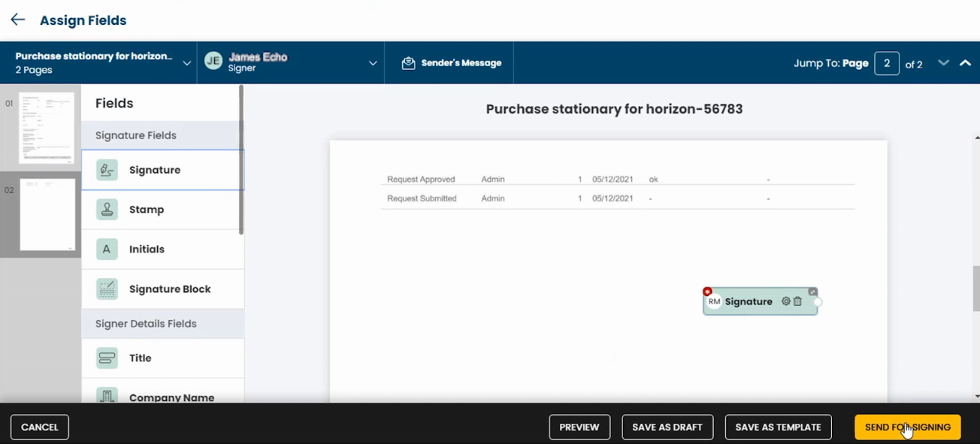
Task: Select the Signature field icon
Action: [x=106, y=170]
